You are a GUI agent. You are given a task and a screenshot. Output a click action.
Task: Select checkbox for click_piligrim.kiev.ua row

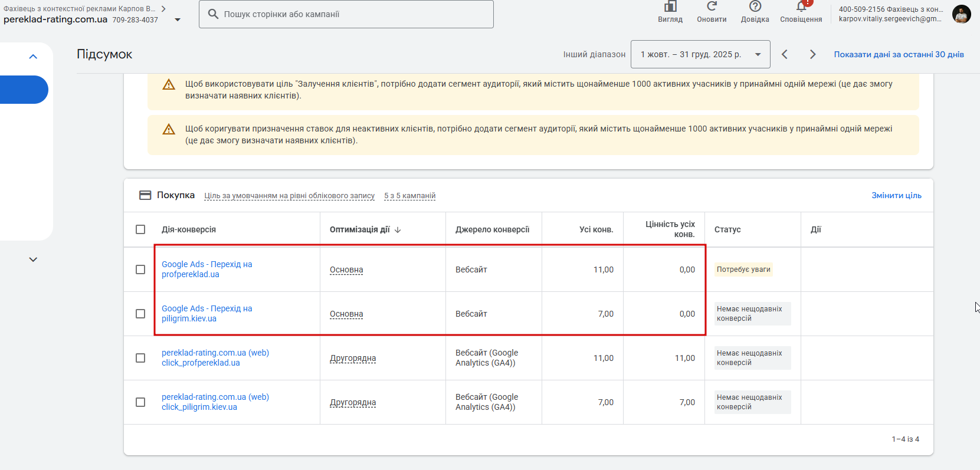tap(140, 402)
